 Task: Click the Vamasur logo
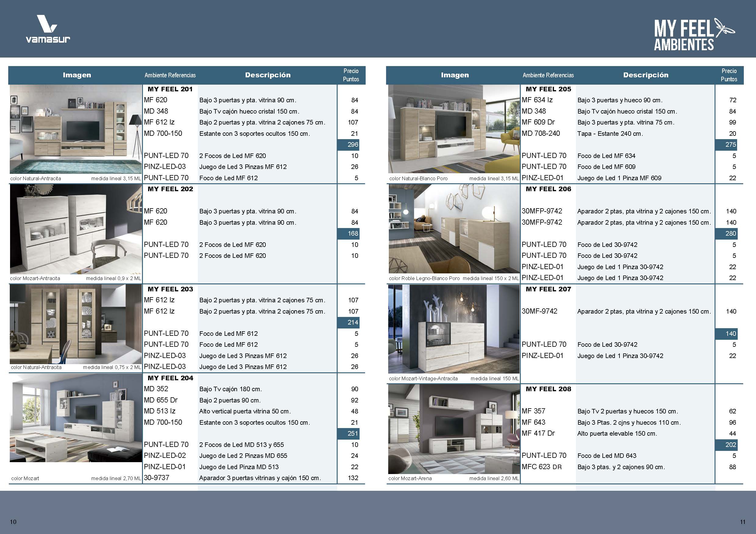coord(48,29)
